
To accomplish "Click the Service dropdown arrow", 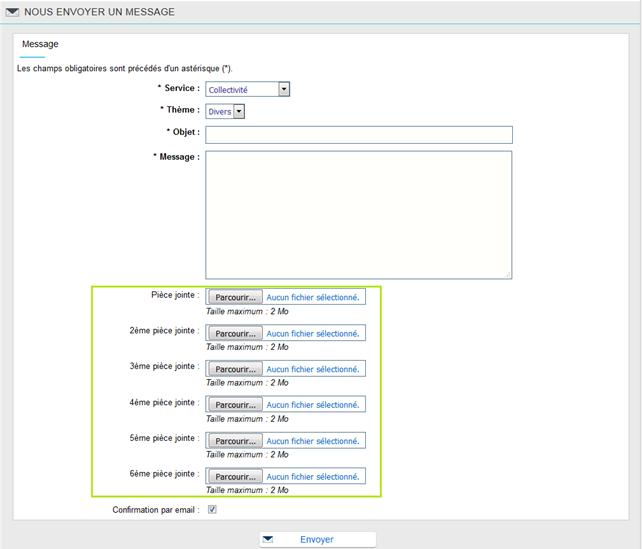I will pyautogui.click(x=284, y=89).
